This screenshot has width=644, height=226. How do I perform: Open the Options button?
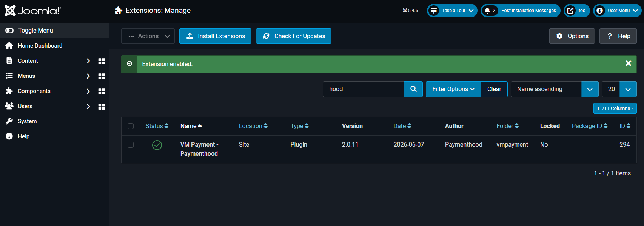coord(572,36)
